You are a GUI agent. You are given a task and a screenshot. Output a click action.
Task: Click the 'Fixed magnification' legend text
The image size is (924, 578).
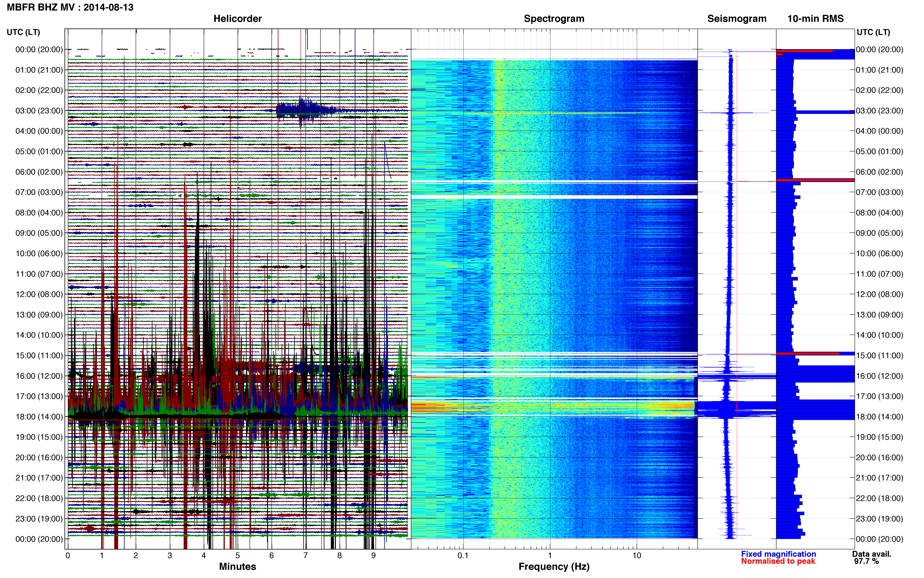778,554
